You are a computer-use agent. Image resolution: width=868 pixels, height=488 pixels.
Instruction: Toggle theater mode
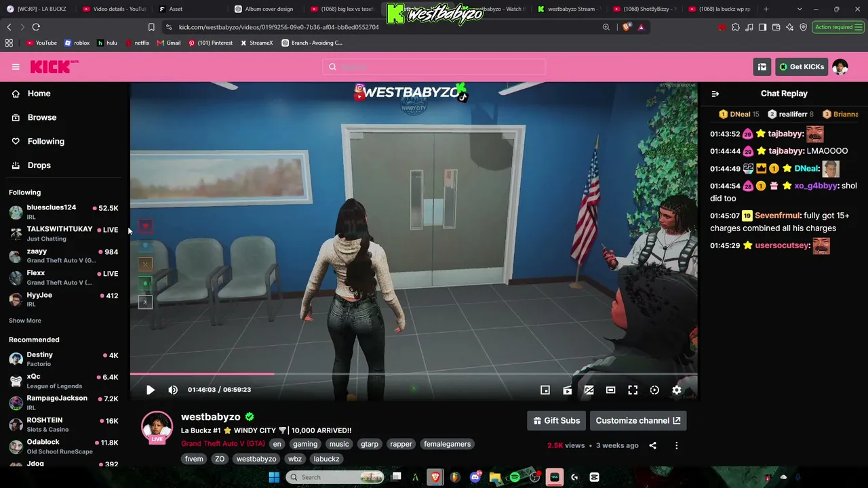coord(611,390)
